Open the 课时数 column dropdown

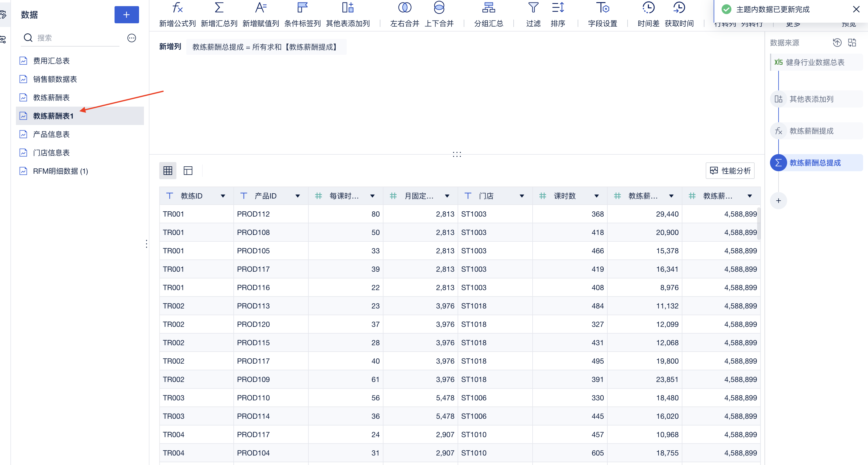(x=596, y=196)
